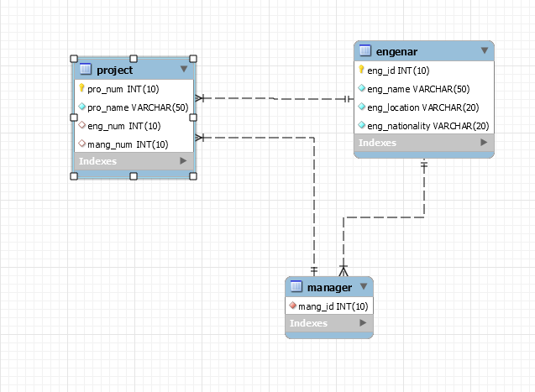
Task: Click the red diamond beside mang_id
Action: click(x=293, y=306)
